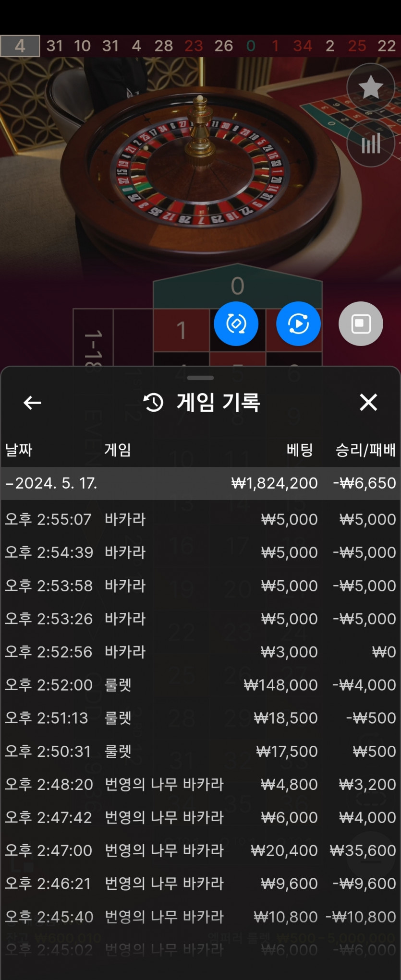Open the 오후 2:53:58 바카라 record
Viewport: 401px width, 980px height.
pos(200,586)
